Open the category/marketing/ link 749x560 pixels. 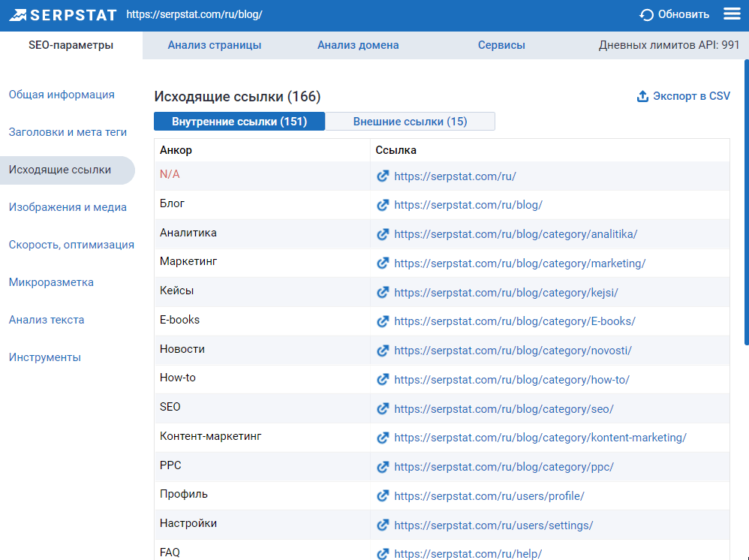point(519,263)
